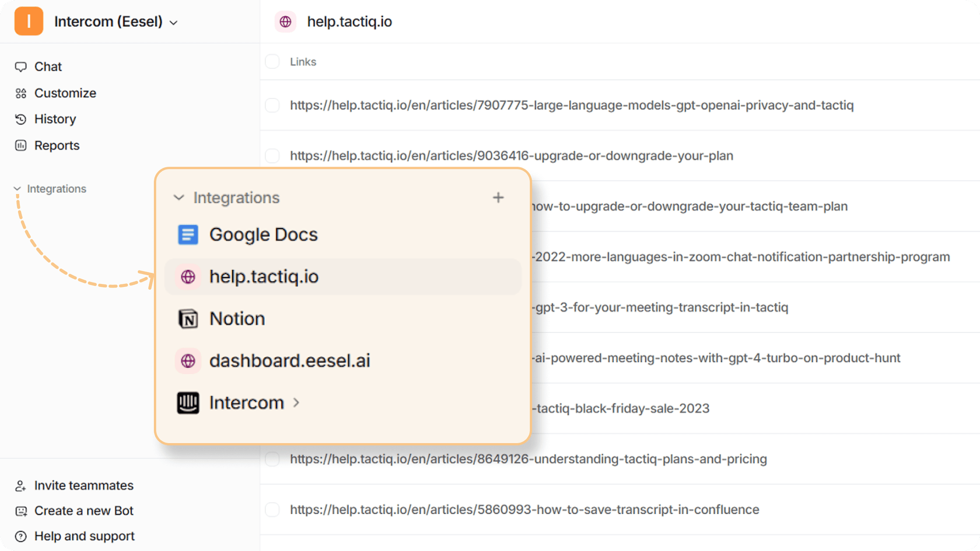The width and height of the screenshot is (980, 551).
Task: Open the more-languages-in-zoom-chat-notification link
Action: click(x=741, y=257)
